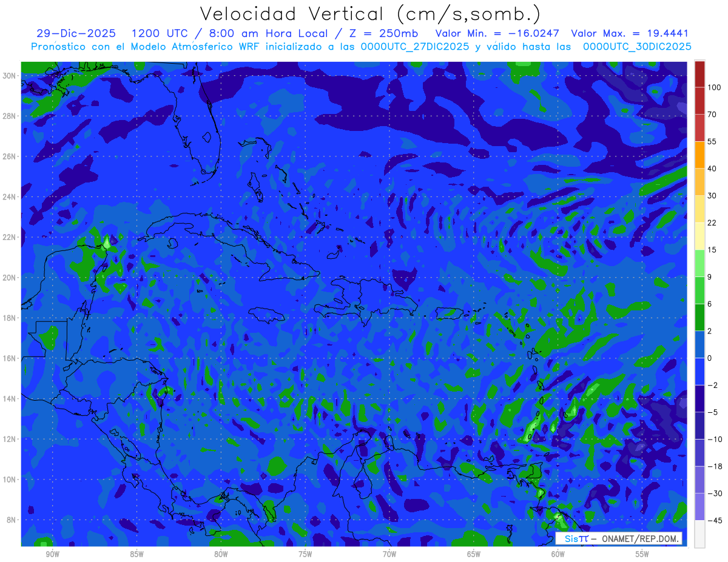Pick the violet swatch between -45 and -30
The width and height of the screenshot is (728, 562).
tap(699, 507)
